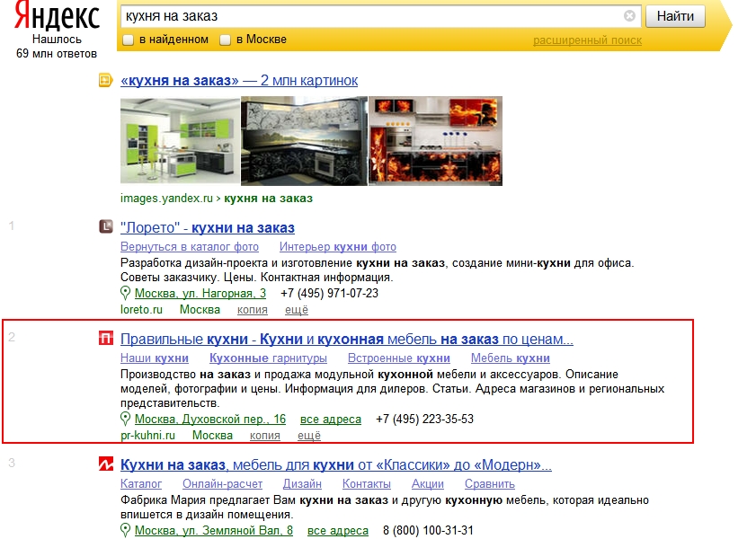Open «Акции» sitelink
The height and width of the screenshot is (539, 756).
(x=428, y=483)
